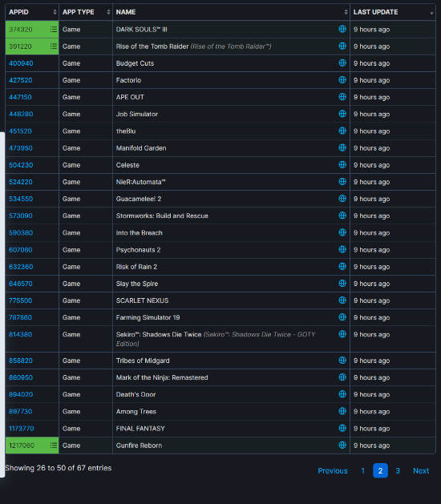Click the globe icon for Slay the Spire
Image resolution: width=441 pixels, height=504 pixels.
(342, 283)
